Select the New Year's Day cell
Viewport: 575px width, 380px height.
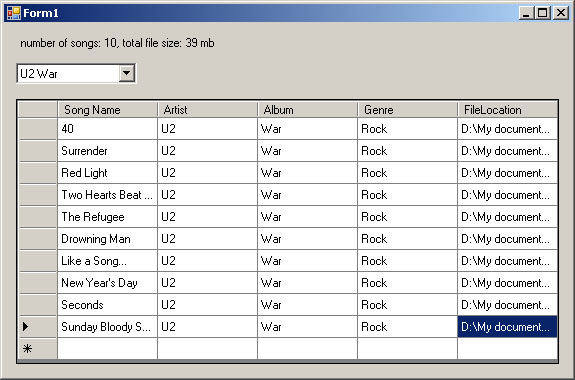pos(107,283)
